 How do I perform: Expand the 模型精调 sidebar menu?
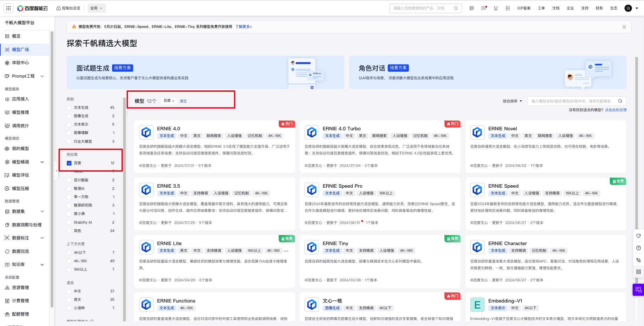pyautogui.click(x=42, y=162)
